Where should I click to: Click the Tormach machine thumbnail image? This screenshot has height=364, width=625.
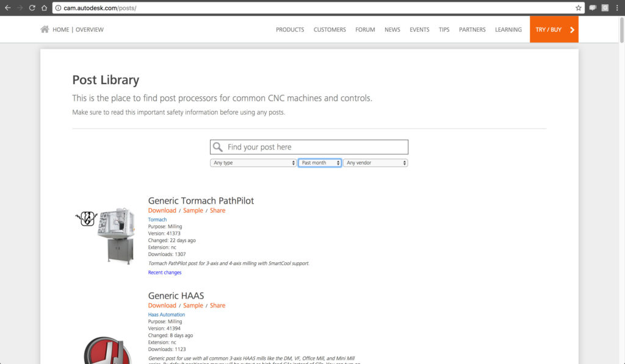click(x=106, y=235)
